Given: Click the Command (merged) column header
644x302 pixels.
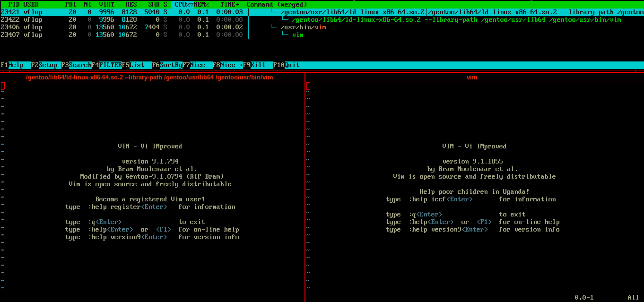Looking at the screenshot, I should [x=277, y=4].
